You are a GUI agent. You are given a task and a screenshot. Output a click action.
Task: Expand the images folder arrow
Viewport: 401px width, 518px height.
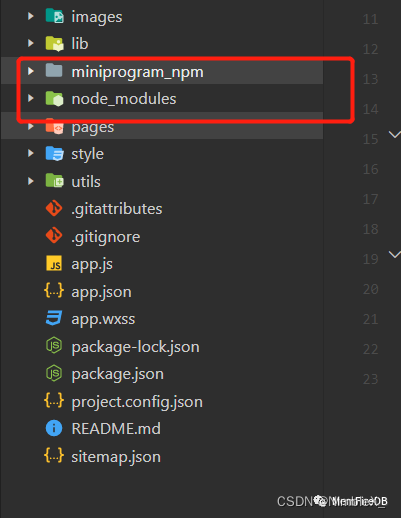31,16
